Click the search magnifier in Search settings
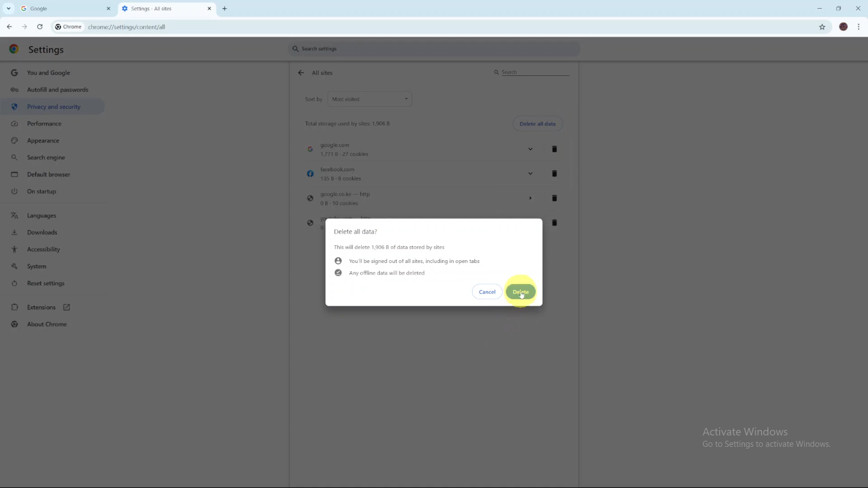Viewport: 868px width, 488px height. pos(296,49)
